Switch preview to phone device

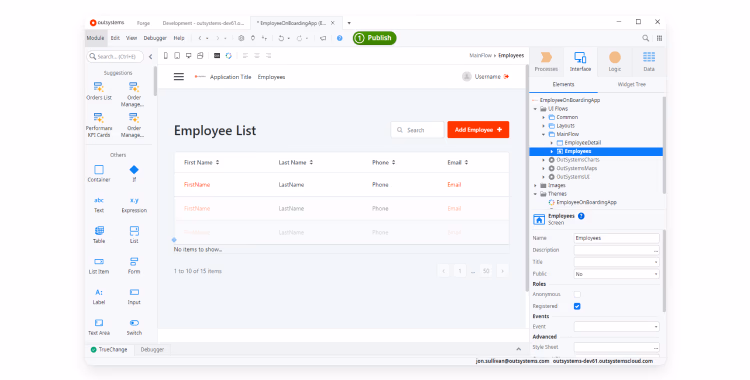pos(165,56)
